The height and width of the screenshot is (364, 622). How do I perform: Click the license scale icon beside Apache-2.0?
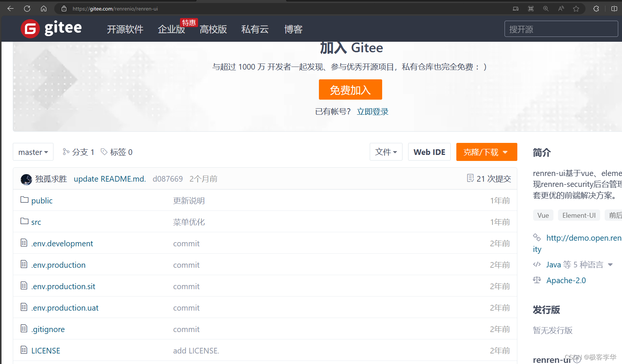(x=537, y=280)
